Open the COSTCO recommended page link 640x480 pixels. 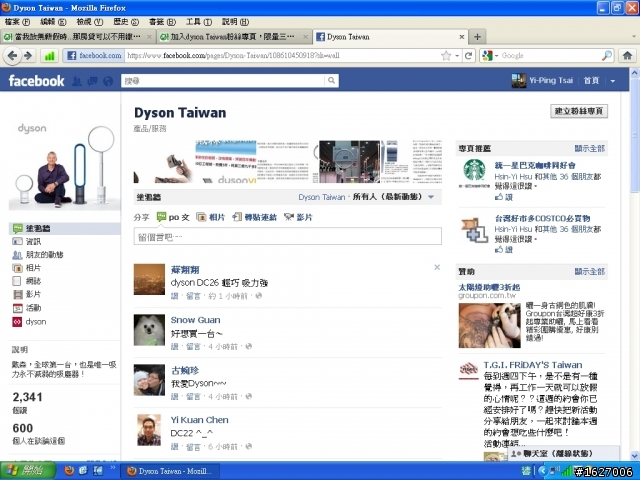pos(542,218)
